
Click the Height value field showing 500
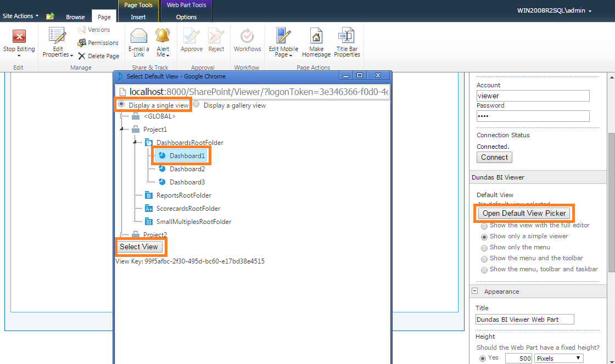click(x=518, y=358)
